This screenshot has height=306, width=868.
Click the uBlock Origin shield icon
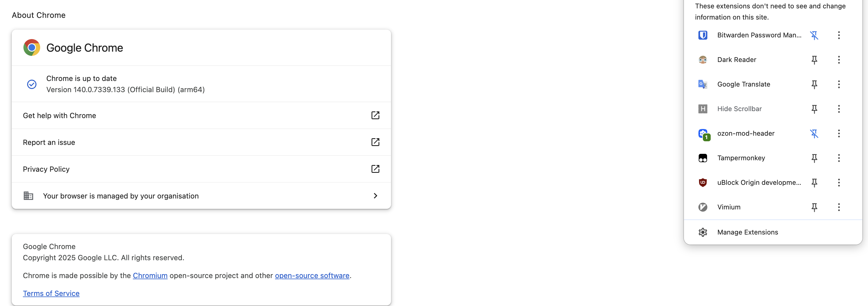(703, 183)
